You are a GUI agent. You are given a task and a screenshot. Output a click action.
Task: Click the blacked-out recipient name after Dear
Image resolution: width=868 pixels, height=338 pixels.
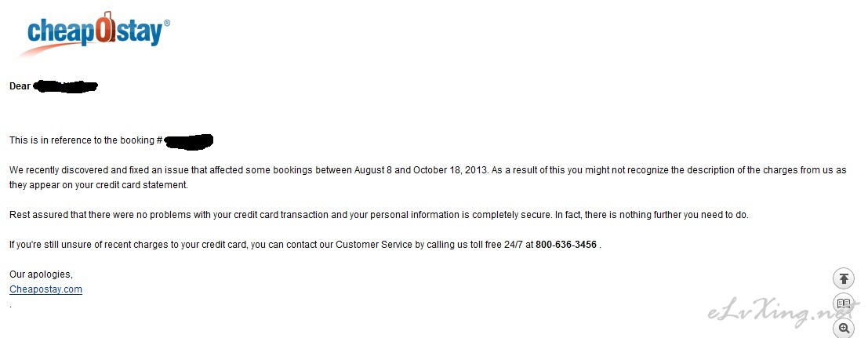65,86
